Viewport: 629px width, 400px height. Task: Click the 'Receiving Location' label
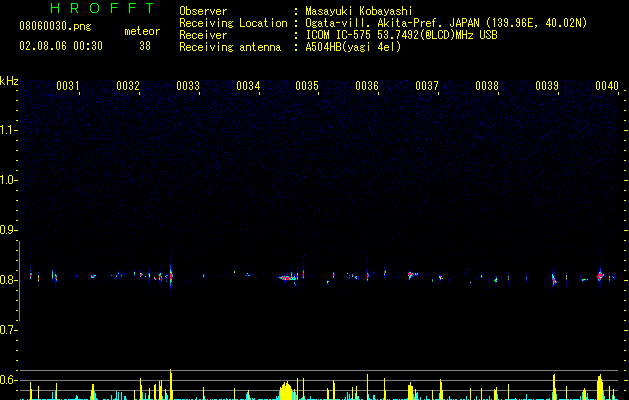pos(233,23)
